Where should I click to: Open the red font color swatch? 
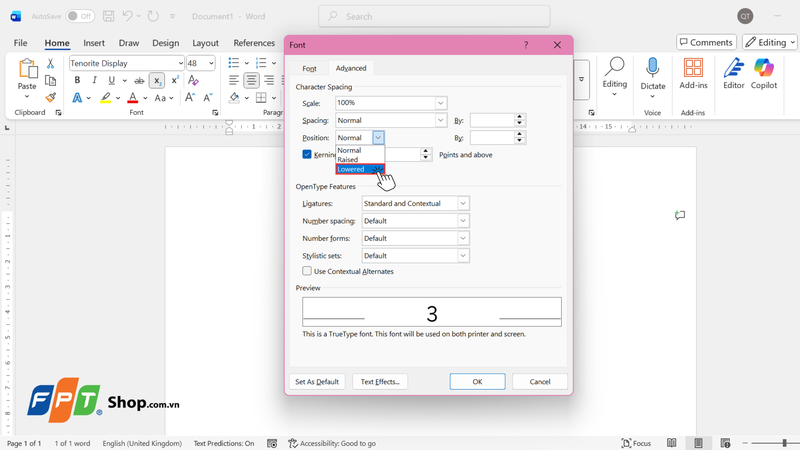[133, 97]
